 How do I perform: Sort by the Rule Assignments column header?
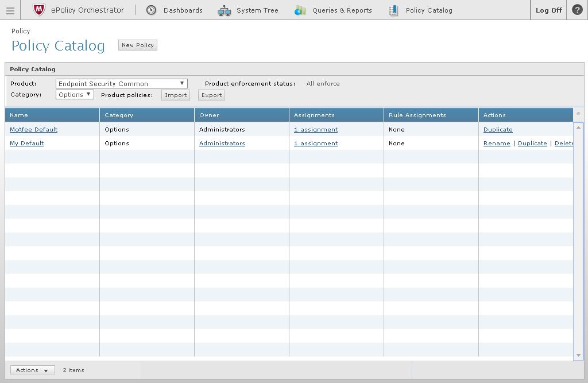(x=431, y=115)
